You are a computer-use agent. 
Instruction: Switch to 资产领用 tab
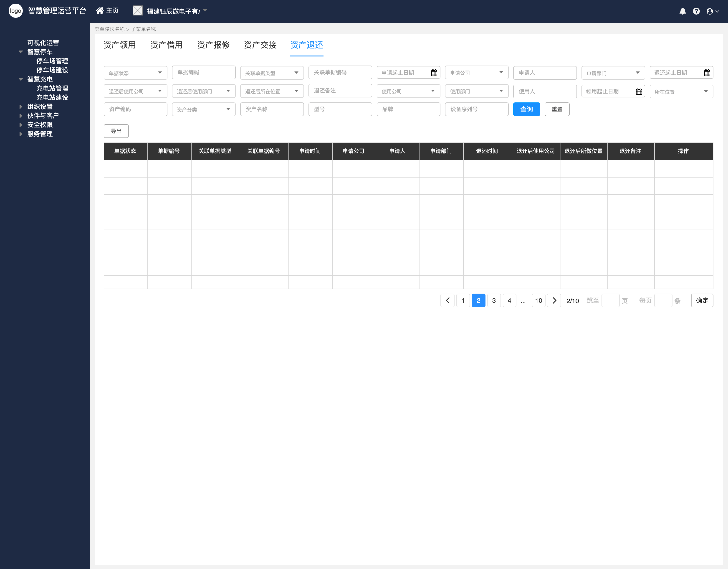coord(119,45)
